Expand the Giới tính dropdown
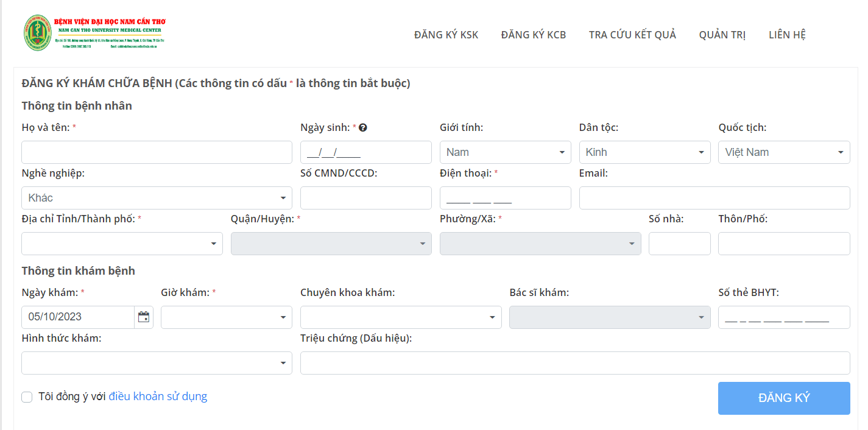Viewport: 868px width, 430px height. tap(505, 152)
